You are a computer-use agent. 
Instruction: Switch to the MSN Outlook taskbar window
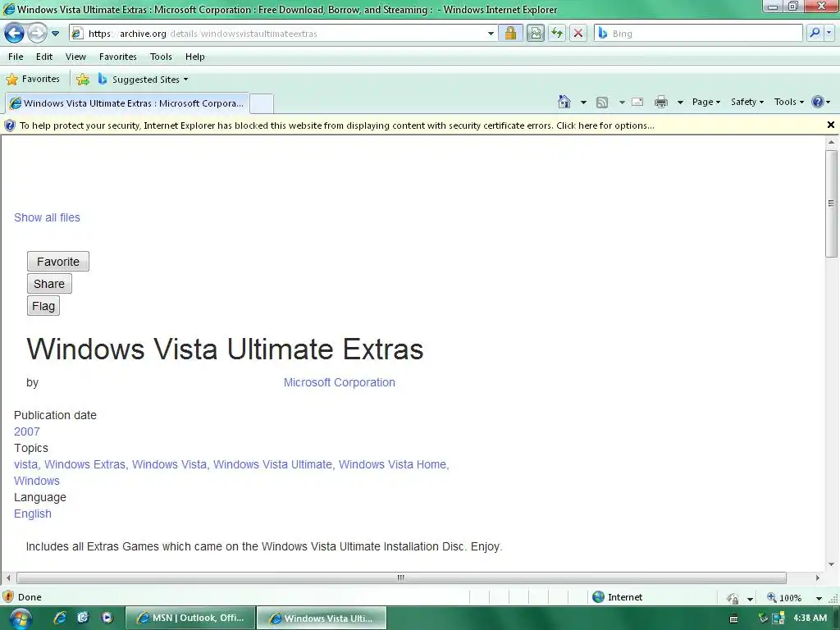190,618
